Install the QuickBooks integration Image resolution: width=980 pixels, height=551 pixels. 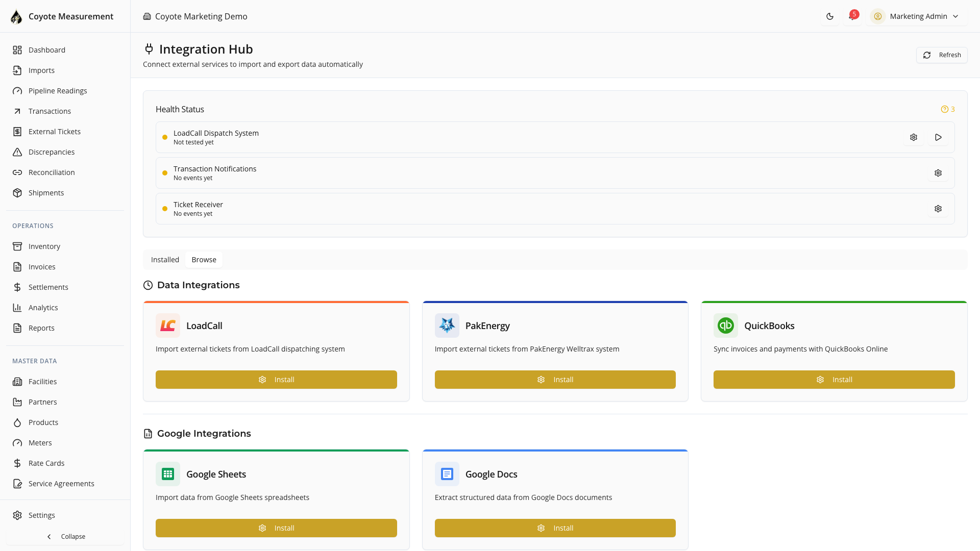[x=834, y=380]
